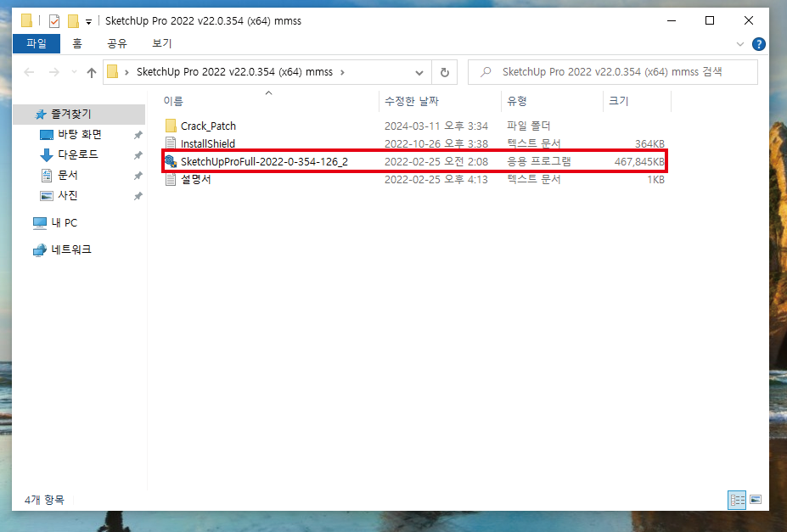Click the folder icon in title bar
The image size is (787, 532).
(26, 20)
